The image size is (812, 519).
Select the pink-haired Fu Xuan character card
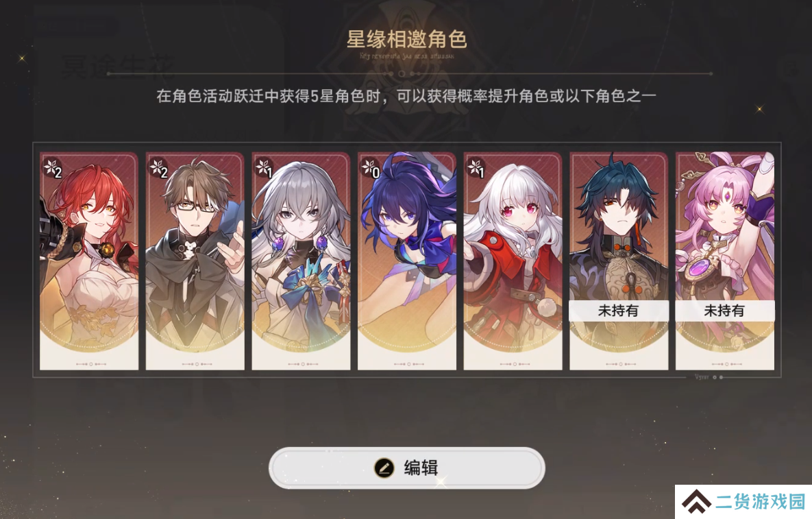(725, 261)
